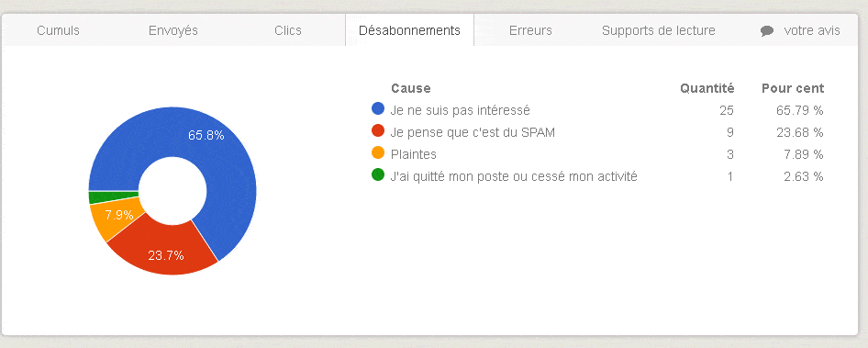Screen dimensions: 868x348
Task: Select J'ai quitté mon poste ou cessé mon activité
Action: (514, 177)
